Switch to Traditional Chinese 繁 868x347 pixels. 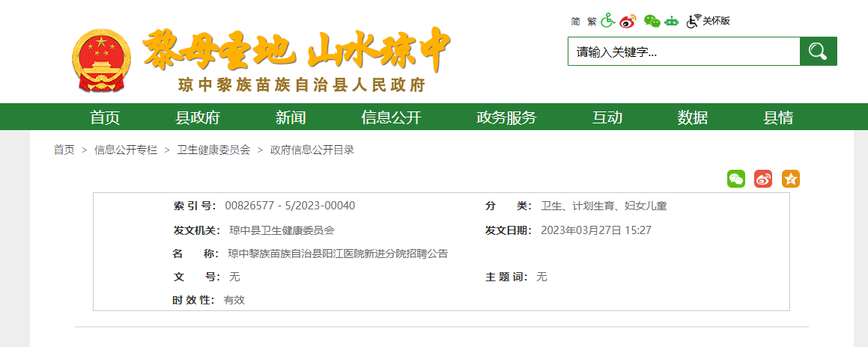pyautogui.click(x=592, y=22)
